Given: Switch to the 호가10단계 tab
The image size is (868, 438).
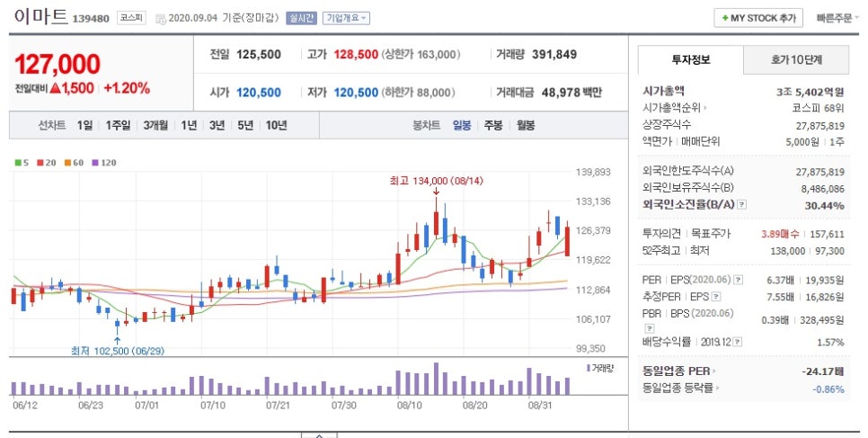Looking at the screenshot, I should [796, 60].
